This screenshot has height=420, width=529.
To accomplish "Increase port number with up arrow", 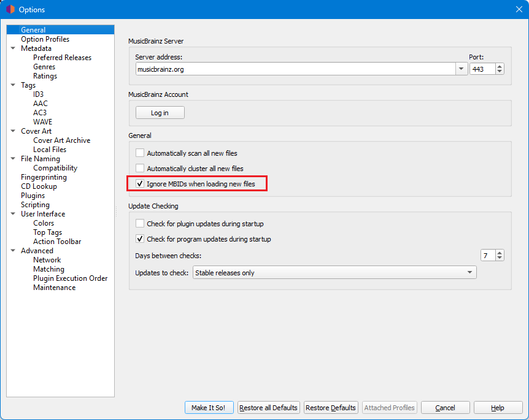I will (500, 67).
